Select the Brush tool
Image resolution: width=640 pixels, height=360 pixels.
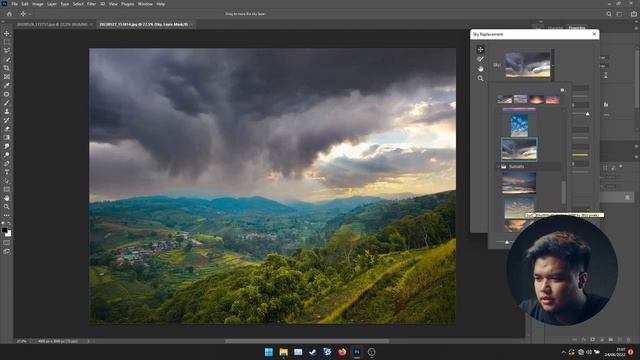pos(7,103)
